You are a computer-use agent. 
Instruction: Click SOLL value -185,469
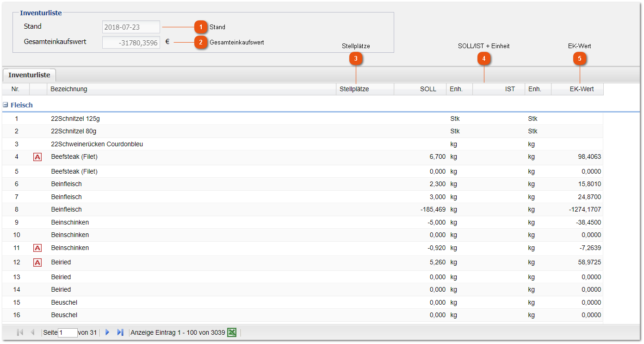click(433, 209)
